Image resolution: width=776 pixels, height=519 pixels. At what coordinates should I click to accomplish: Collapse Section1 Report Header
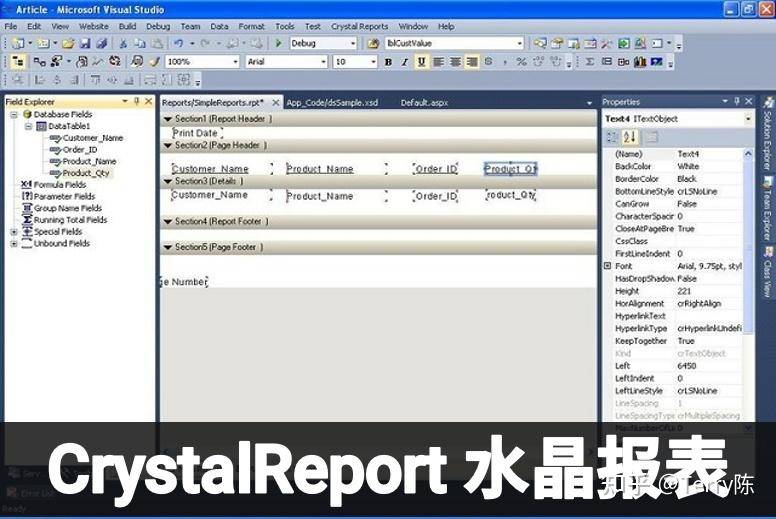tap(168, 119)
